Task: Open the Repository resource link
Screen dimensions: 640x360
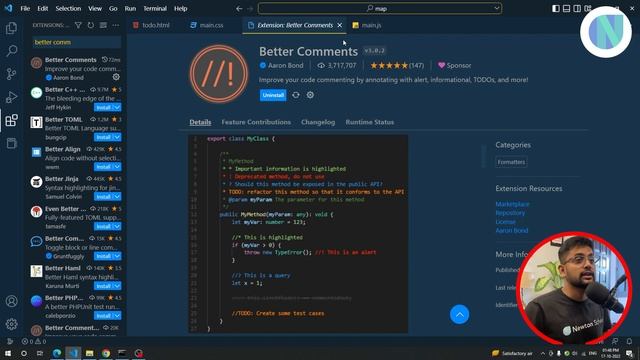Action: (510, 213)
